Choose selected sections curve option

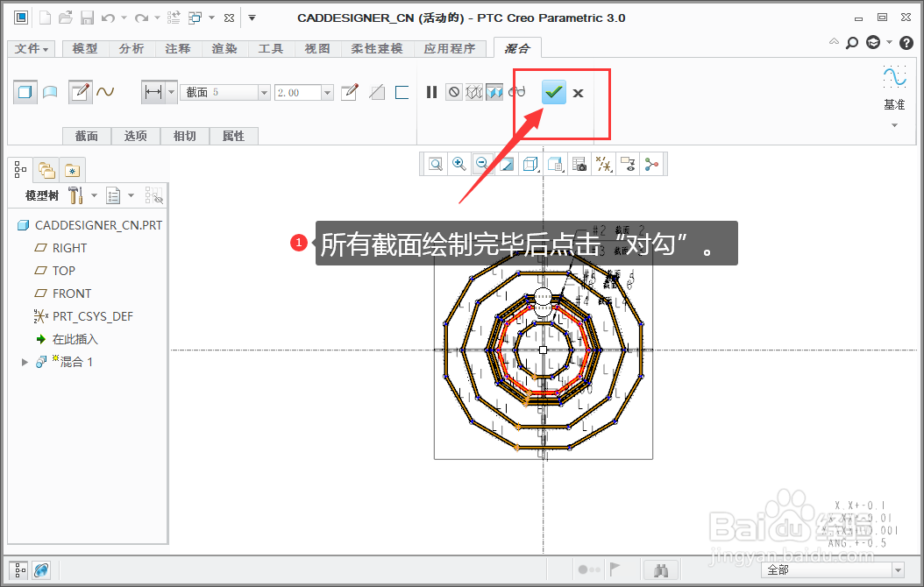[x=105, y=91]
